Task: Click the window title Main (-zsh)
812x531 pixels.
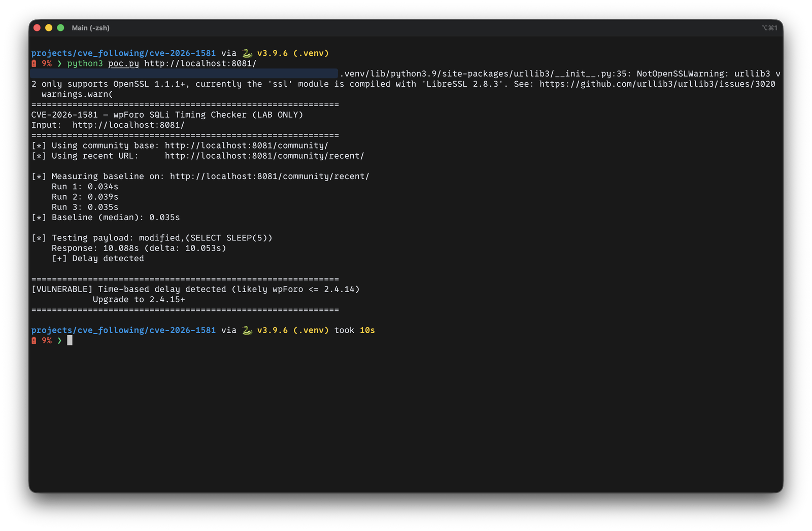Action: click(90, 28)
